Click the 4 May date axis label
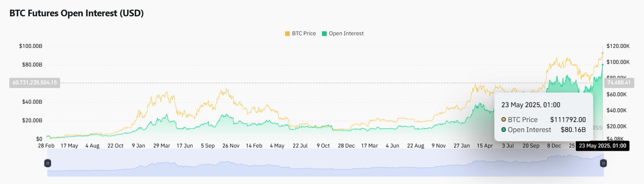The height and width of the screenshot is (184, 644). click(277, 146)
